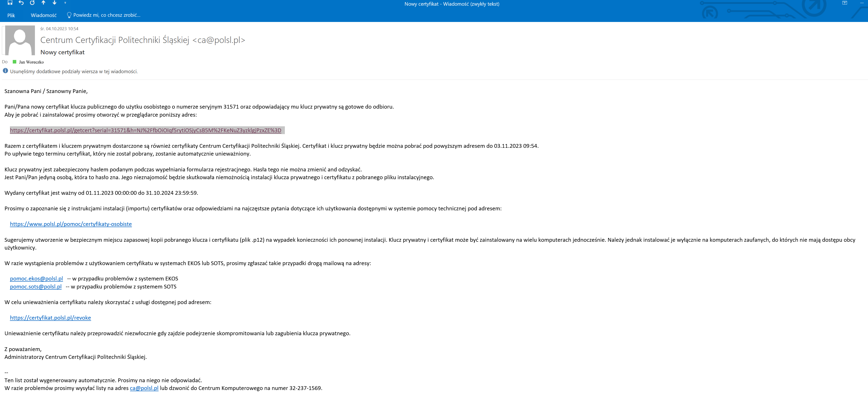Viewport: 868px width, 411px height.
Task: Click recipient Jan Woreczko
Action: pos(31,62)
